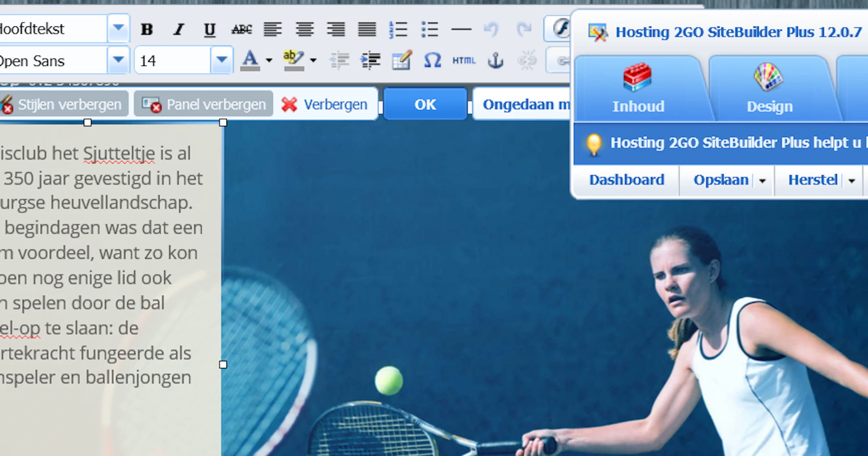Expand the Opslaan dropdown arrow
Screen dimensions: 868x456
click(762, 181)
